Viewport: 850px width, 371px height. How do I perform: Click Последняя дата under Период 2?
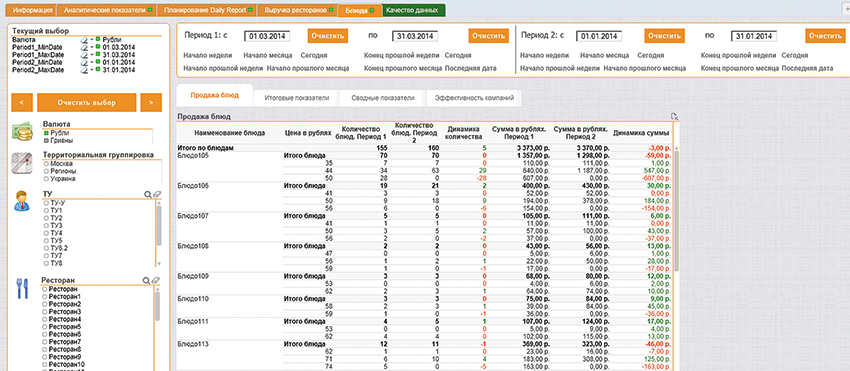point(808,68)
